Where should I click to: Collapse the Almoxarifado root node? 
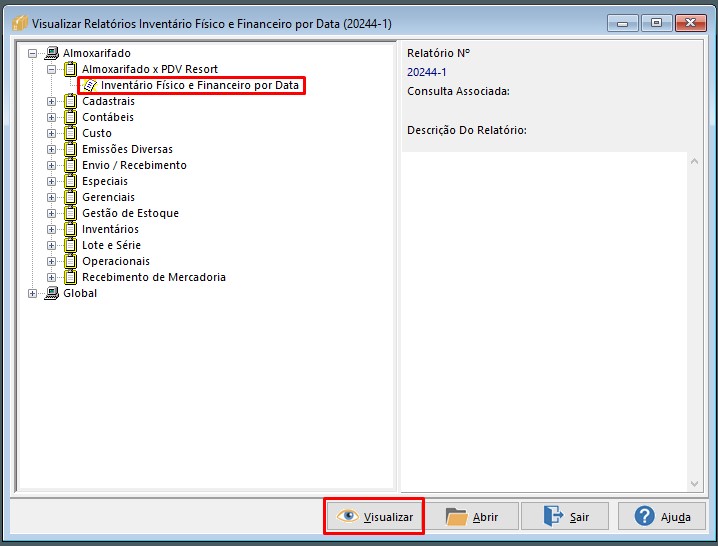[x=33, y=54]
